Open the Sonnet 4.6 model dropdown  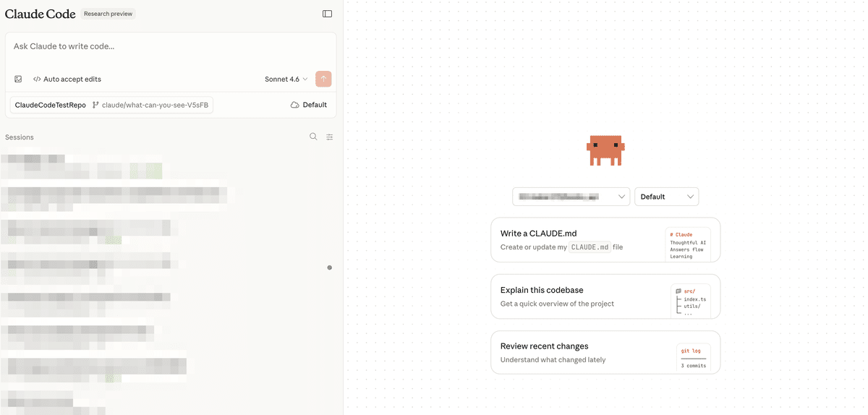click(286, 79)
